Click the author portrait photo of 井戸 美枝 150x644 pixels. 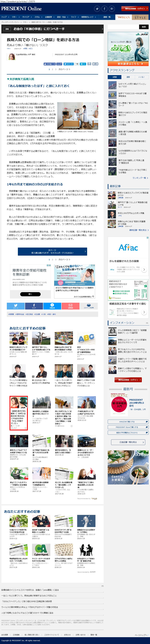coord(12,57)
